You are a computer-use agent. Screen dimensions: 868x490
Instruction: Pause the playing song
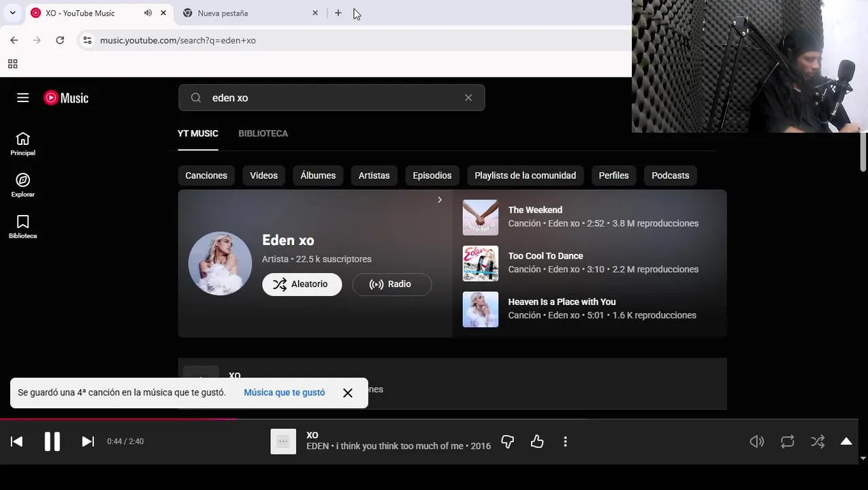[52, 442]
